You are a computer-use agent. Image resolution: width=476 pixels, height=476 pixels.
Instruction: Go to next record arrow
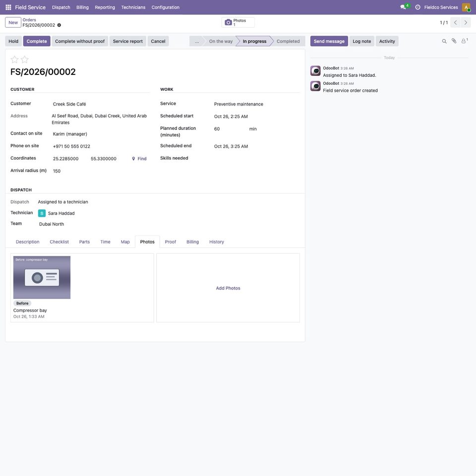[466, 22]
